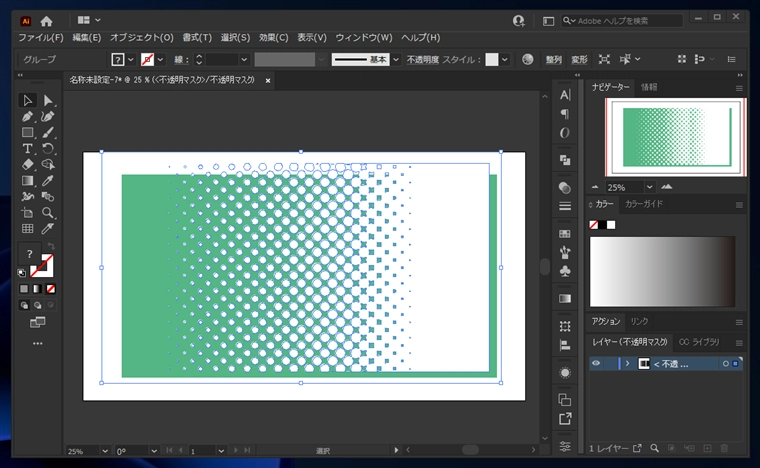The width and height of the screenshot is (760, 468).
Task: Select the Rotate tool
Action: click(x=48, y=148)
